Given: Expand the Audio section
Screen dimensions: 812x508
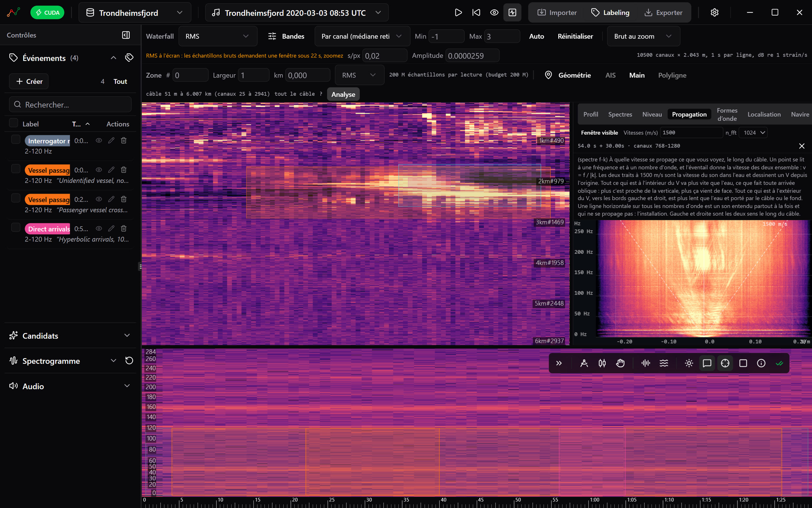Looking at the screenshot, I should point(127,386).
